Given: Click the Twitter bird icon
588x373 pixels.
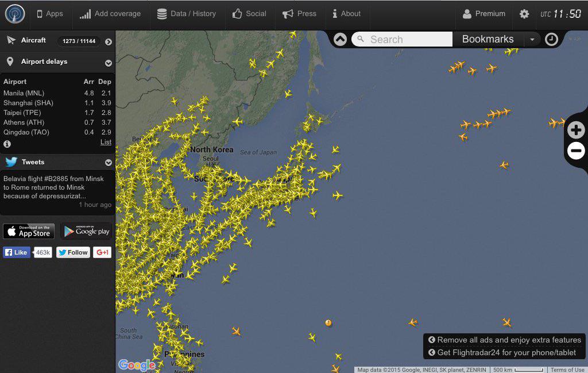Looking at the screenshot, I should pyautogui.click(x=11, y=161).
